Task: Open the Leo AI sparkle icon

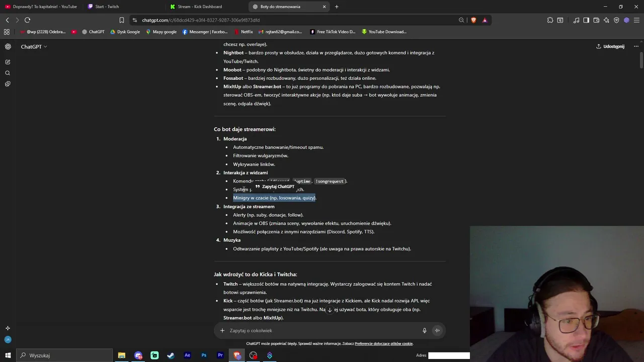Action: click(606, 20)
